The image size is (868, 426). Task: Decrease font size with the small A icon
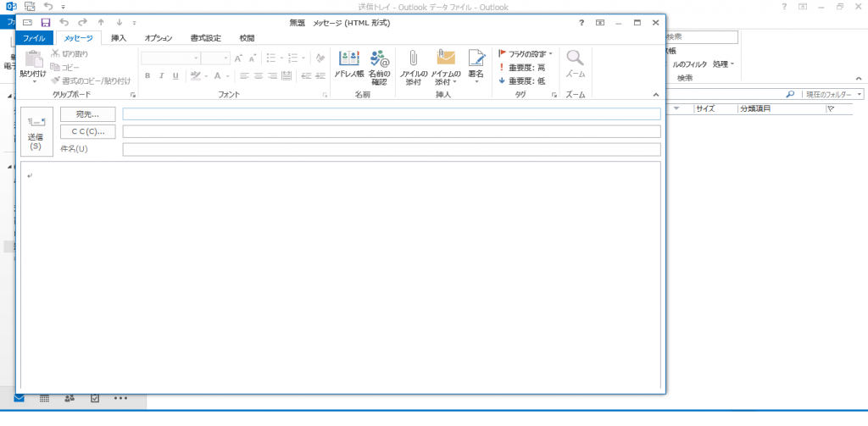pyautogui.click(x=253, y=58)
